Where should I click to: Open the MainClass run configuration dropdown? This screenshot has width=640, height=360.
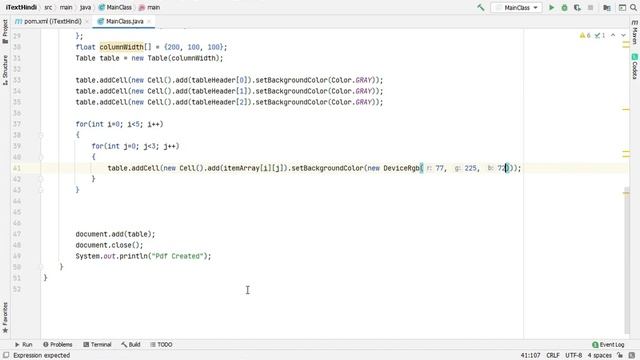pyautogui.click(x=517, y=7)
